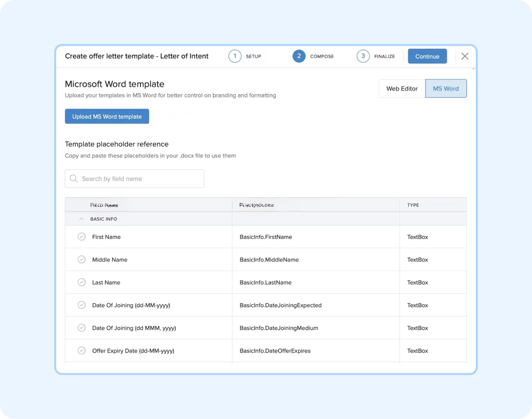Click the Search by field name box

(134, 179)
